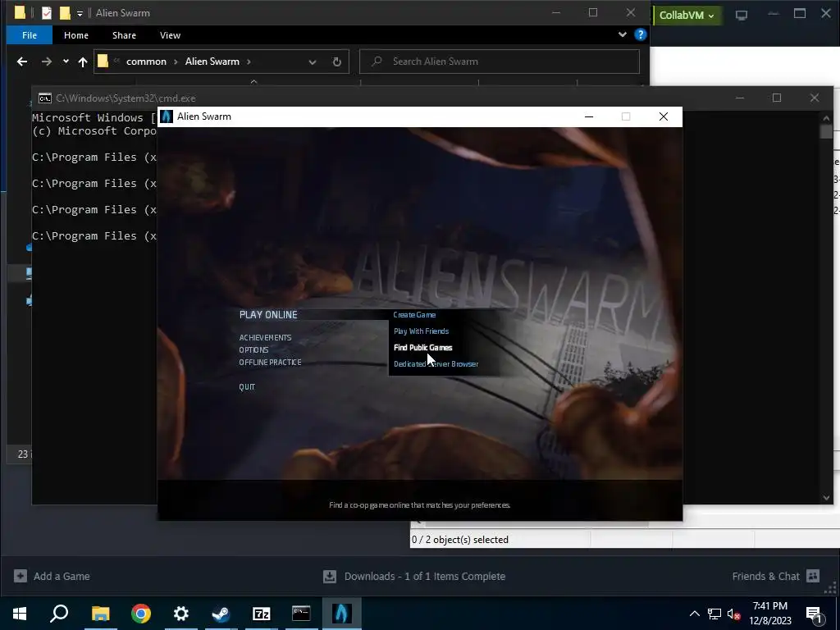This screenshot has height=630, width=840.
Task: Open Home ribbon tab in Explorer
Action: (76, 35)
